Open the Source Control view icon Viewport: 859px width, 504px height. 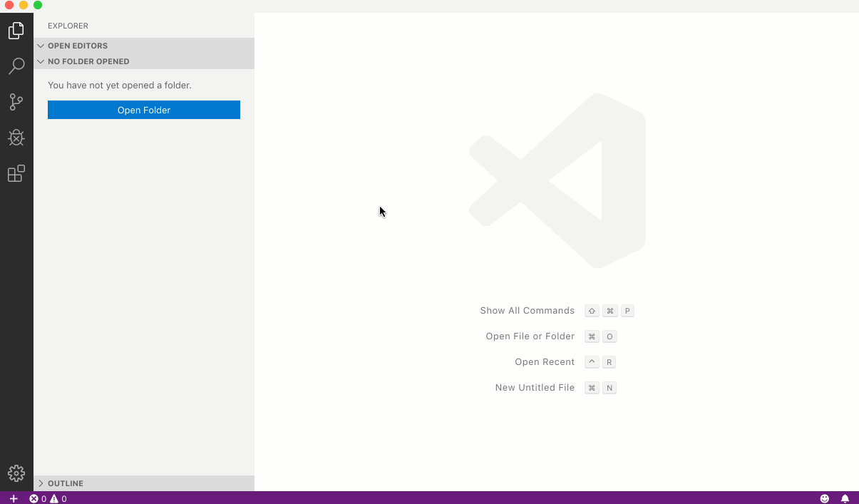click(16, 102)
